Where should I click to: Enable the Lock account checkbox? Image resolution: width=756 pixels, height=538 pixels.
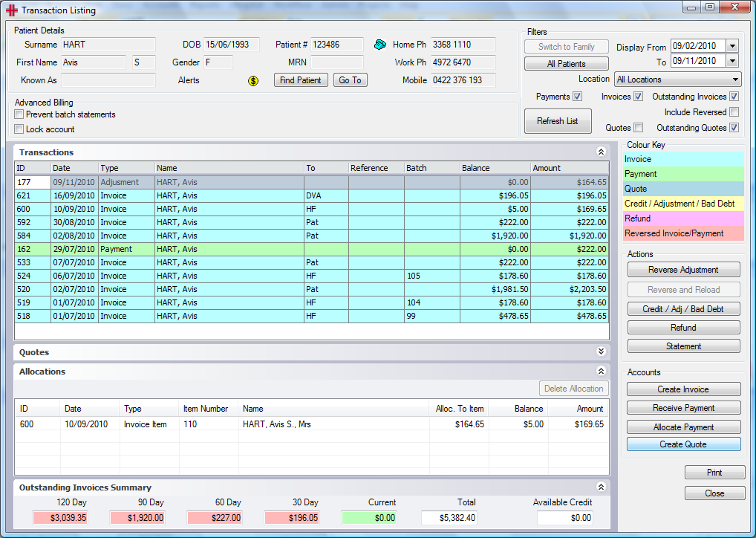19,129
